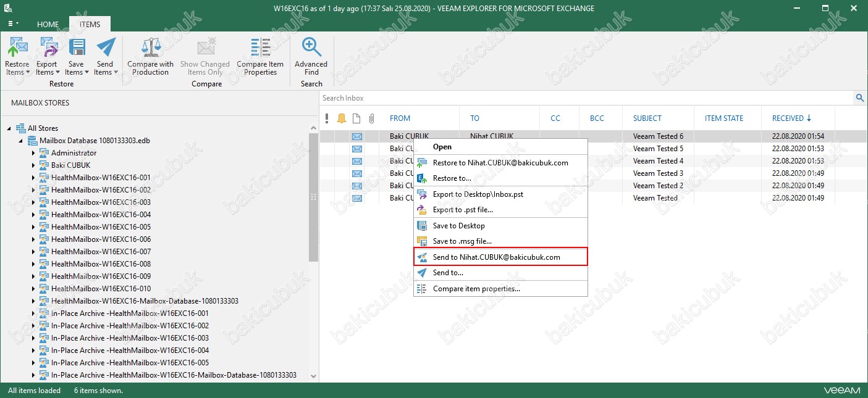Click Compare Item Properties icon
This screenshot has width=868, height=398.
pyautogui.click(x=260, y=48)
